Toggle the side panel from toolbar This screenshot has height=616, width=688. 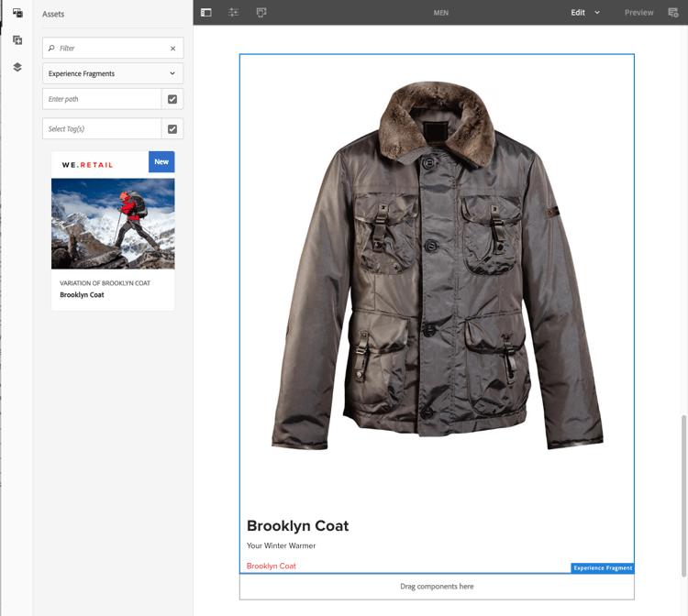pyautogui.click(x=205, y=13)
